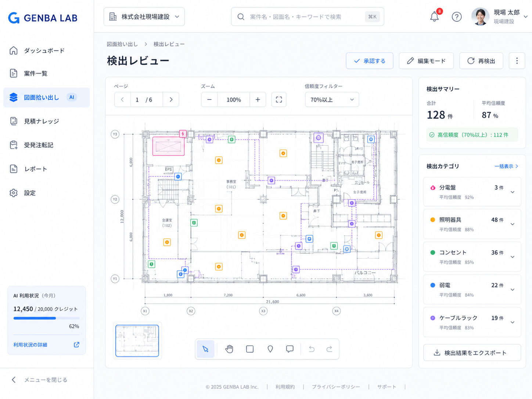
Task: Click the 図面拾い出し breadcrumb link
Action: [x=122, y=44]
